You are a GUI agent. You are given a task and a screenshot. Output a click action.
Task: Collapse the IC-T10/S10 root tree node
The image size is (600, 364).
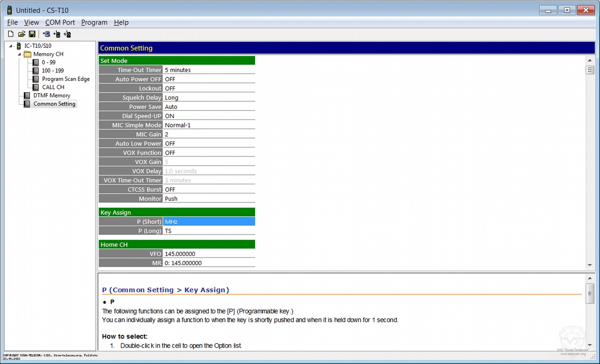(x=10, y=46)
